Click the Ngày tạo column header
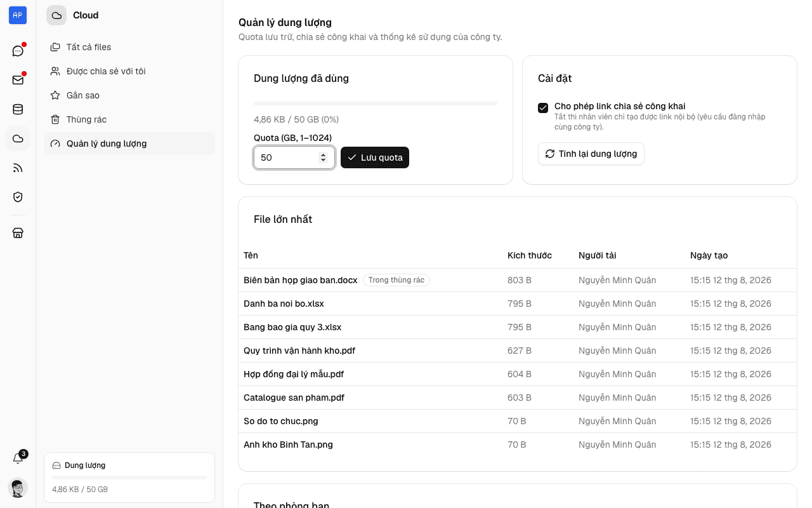The image size is (812, 508). pos(709,255)
